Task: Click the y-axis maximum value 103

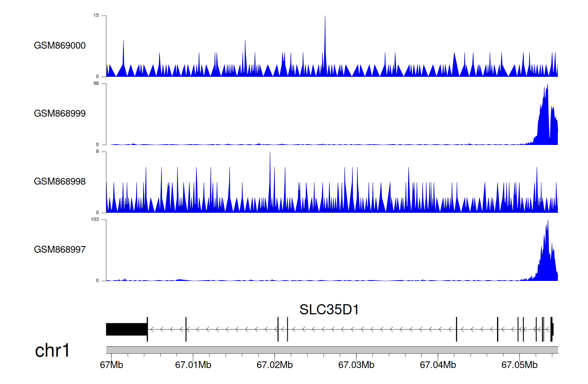Action: (95, 219)
